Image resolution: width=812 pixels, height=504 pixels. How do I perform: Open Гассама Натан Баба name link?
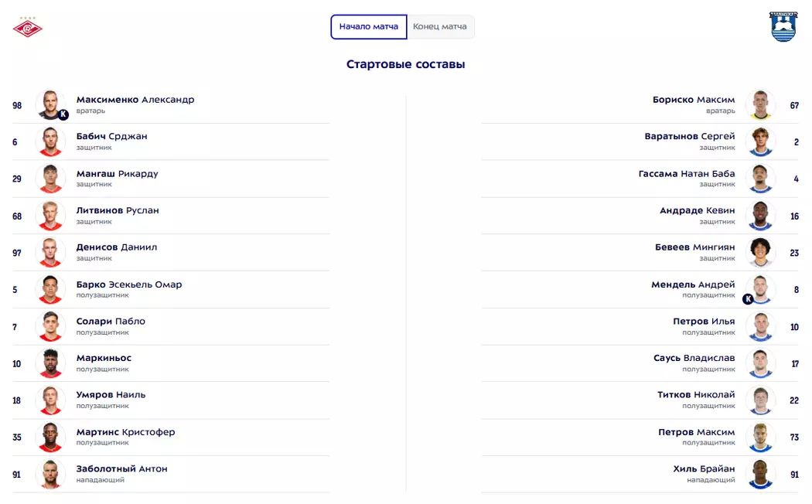tap(687, 174)
